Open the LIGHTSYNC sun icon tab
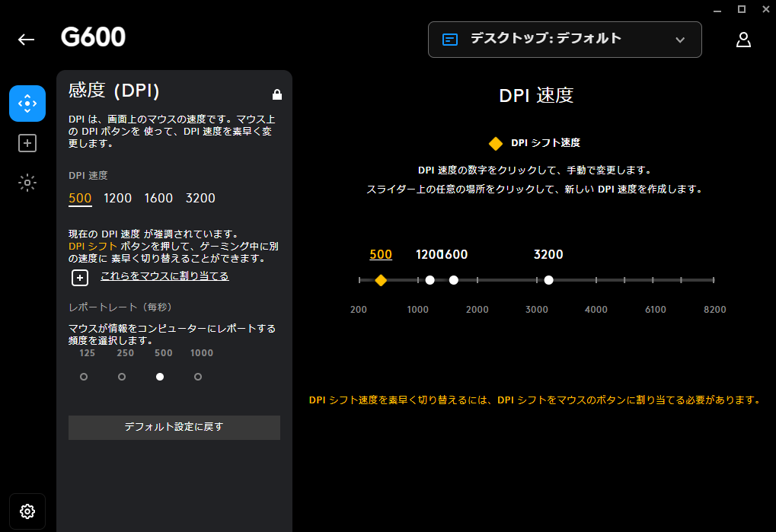The image size is (776, 532). pyautogui.click(x=27, y=183)
